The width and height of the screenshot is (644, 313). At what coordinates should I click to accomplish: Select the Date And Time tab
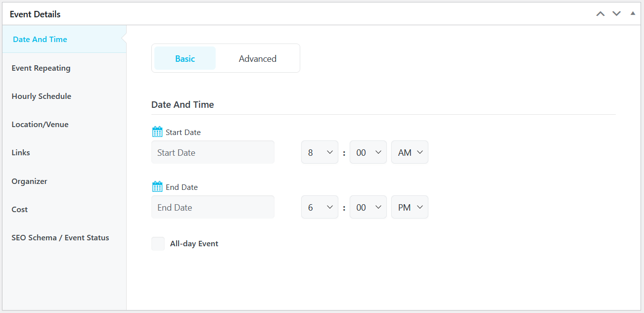(64, 39)
